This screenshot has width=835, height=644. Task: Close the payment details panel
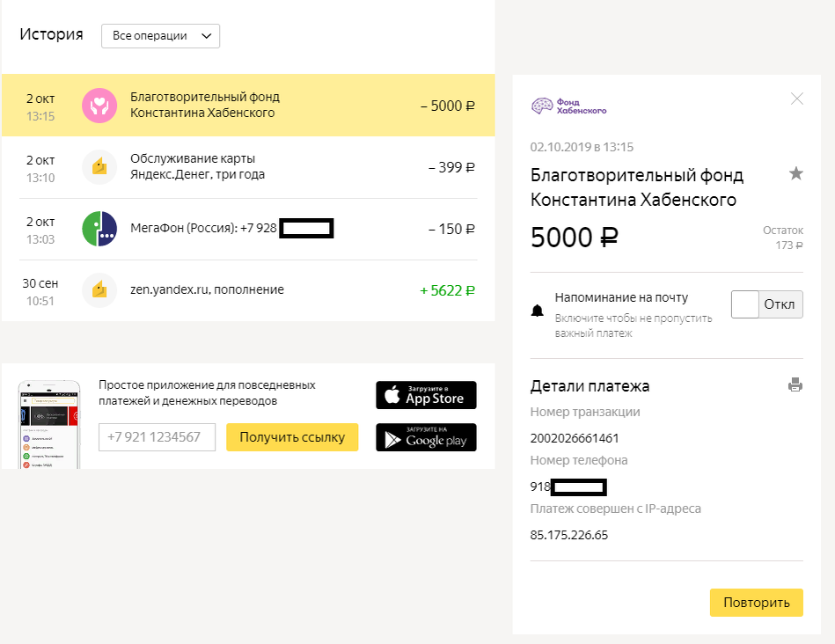[x=797, y=99]
